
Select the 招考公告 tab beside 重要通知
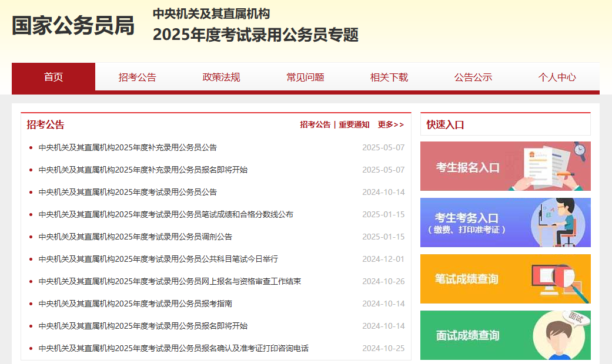pos(315,124)
